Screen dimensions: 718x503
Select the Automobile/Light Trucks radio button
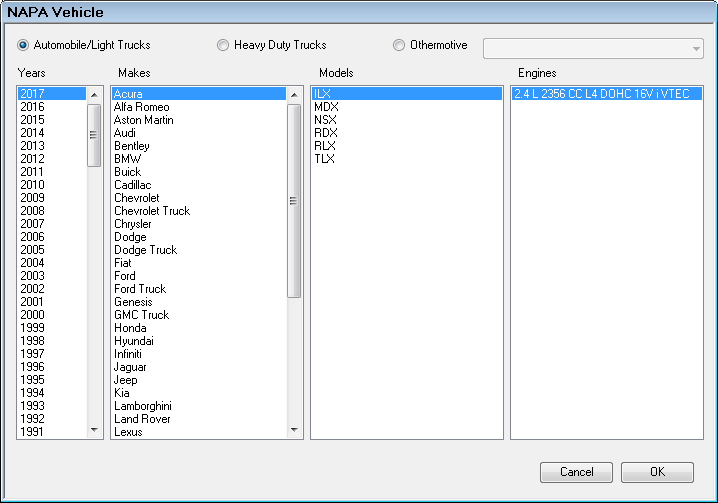tap(23, 46)
